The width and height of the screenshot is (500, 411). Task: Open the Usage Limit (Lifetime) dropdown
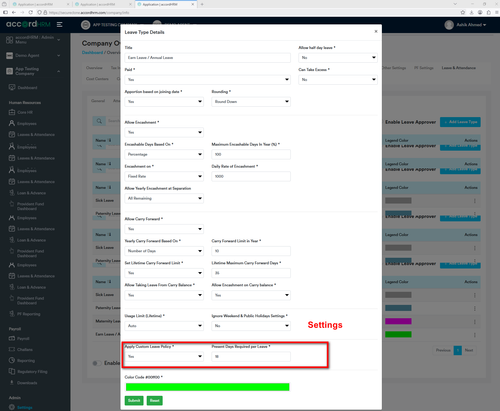(x=164, y=326)
